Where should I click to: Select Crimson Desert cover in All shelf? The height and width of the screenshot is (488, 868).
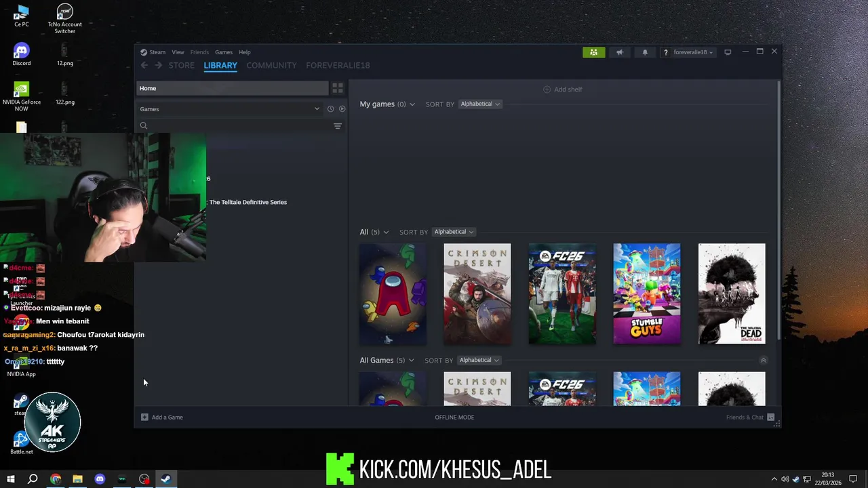click(477, 294)
